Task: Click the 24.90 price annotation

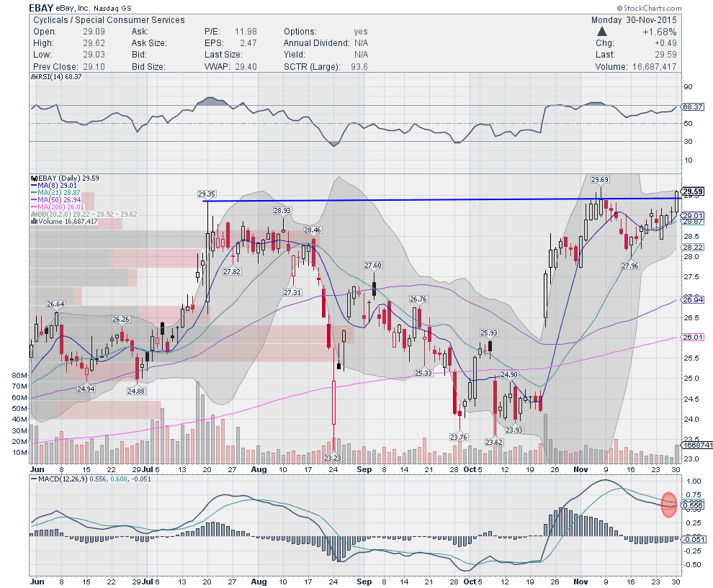Action: [509, 374]
